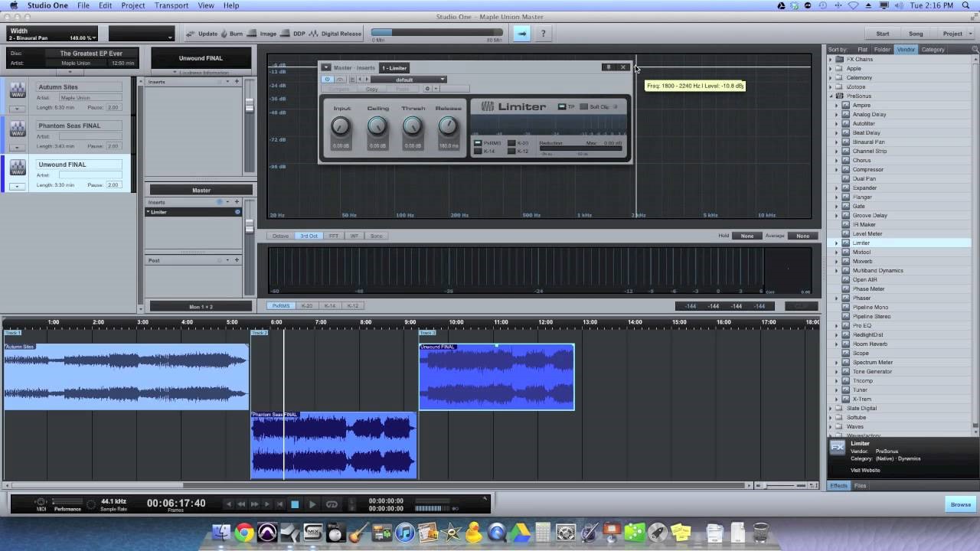
Task: Click the Browse button at the bottom right
Action: (x=961, y=504)
